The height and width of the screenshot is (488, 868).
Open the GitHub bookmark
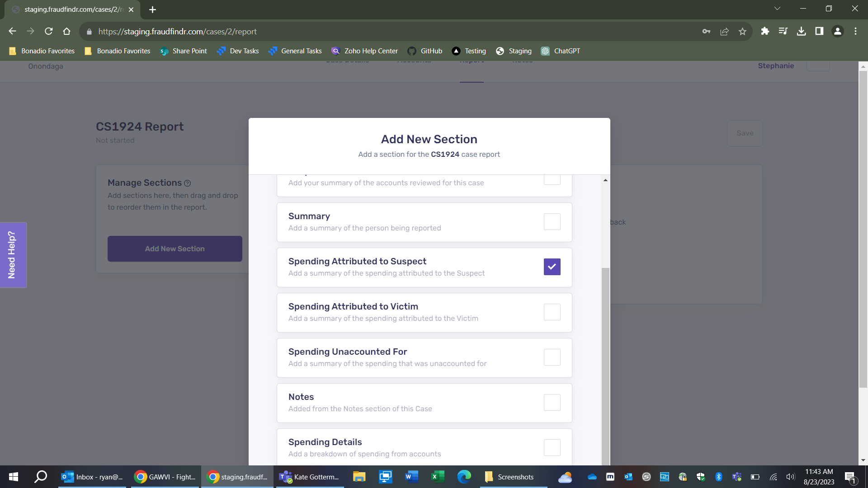425,51
